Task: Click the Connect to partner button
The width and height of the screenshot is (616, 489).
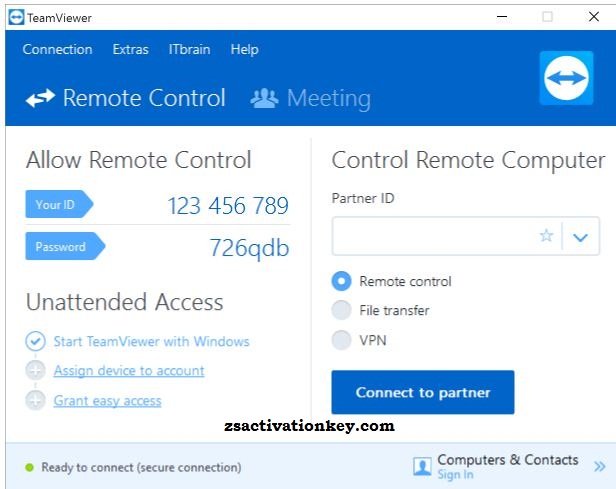Action: click(423, 392)
